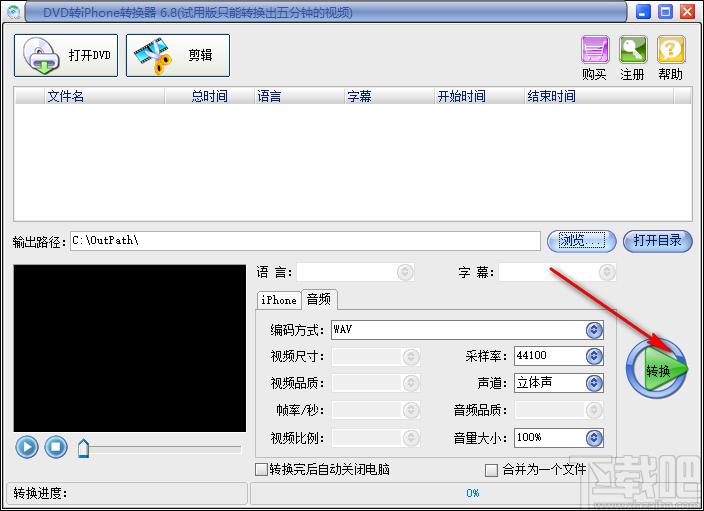Open the sample rate 44100 dropdown
The height and width of the screenshot is (511, 704).
pyautogui.click(x=594, y=356)
